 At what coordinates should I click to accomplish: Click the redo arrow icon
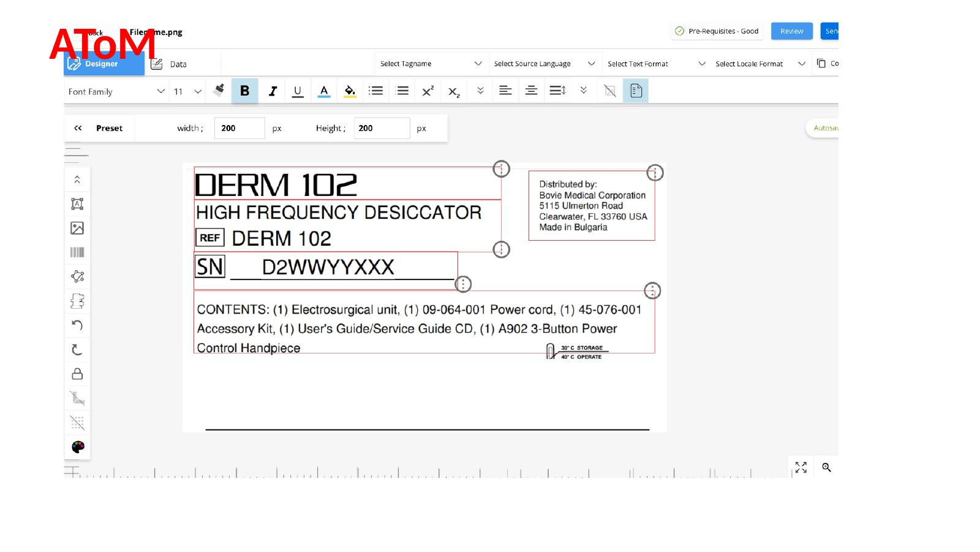point(77,350)
